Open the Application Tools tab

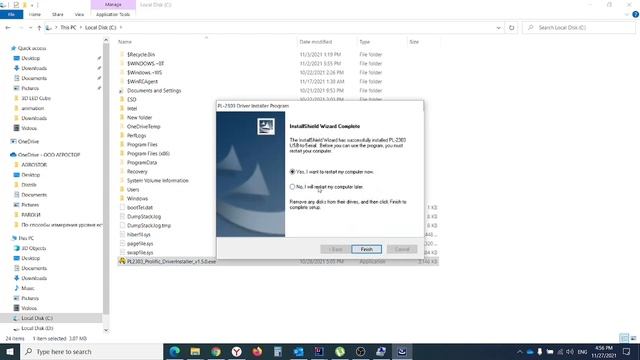[113, 14]
